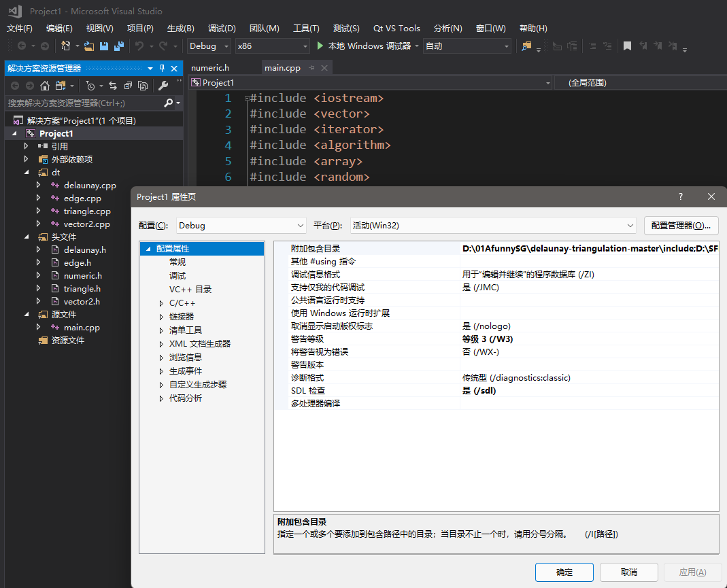Image resolution: width=727 pixels, height=588 pixels.
Task: Click the Save All icon
Action: tap(119, 46)
